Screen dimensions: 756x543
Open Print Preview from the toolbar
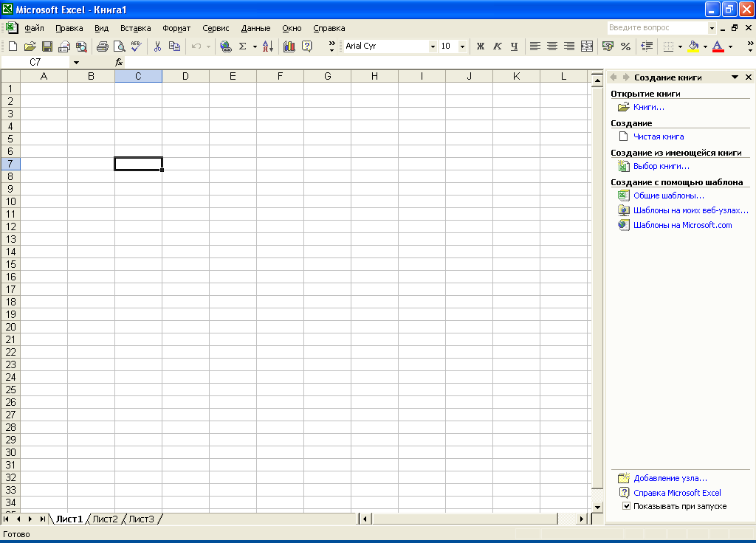(119, 46)
